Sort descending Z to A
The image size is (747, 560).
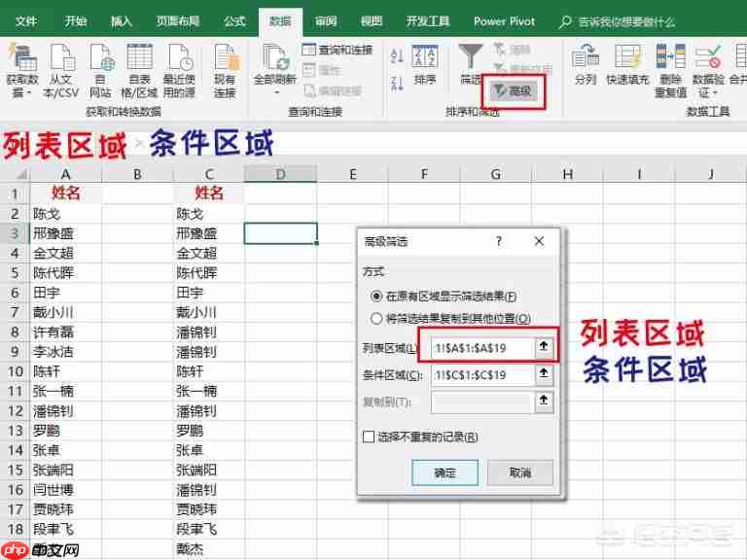[x=397, y=84]
